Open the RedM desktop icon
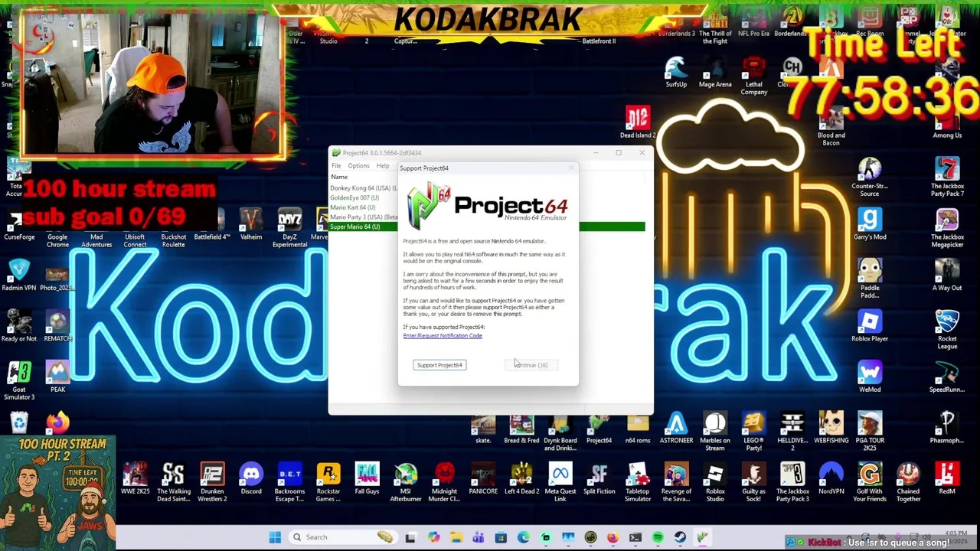Screen dimensions: 980x551 pos(947,480)
